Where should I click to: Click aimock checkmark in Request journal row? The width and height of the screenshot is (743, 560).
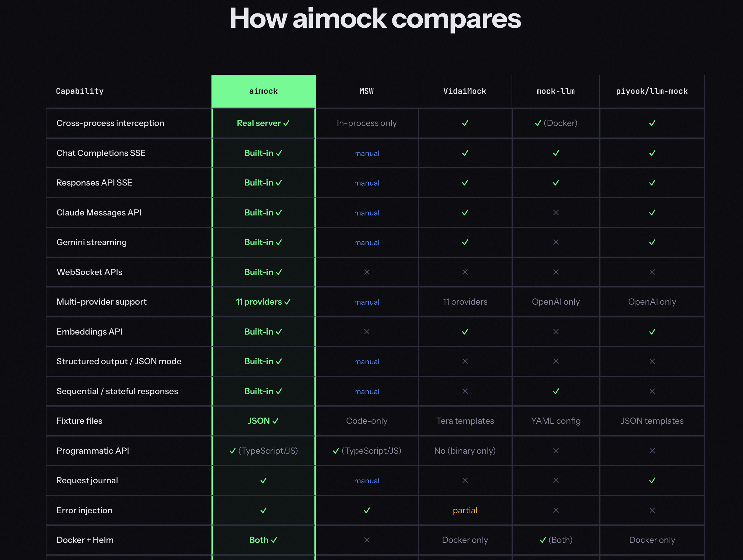264,481
